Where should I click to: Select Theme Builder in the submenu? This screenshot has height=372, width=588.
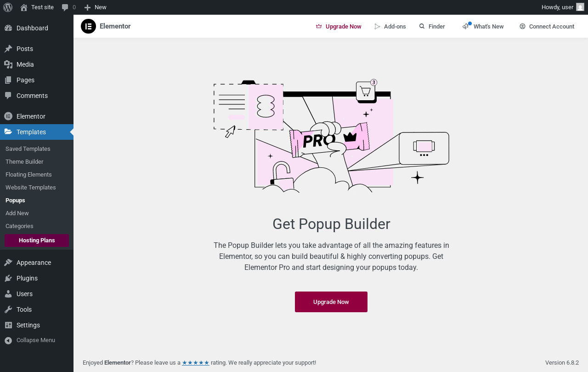(24, 162)
